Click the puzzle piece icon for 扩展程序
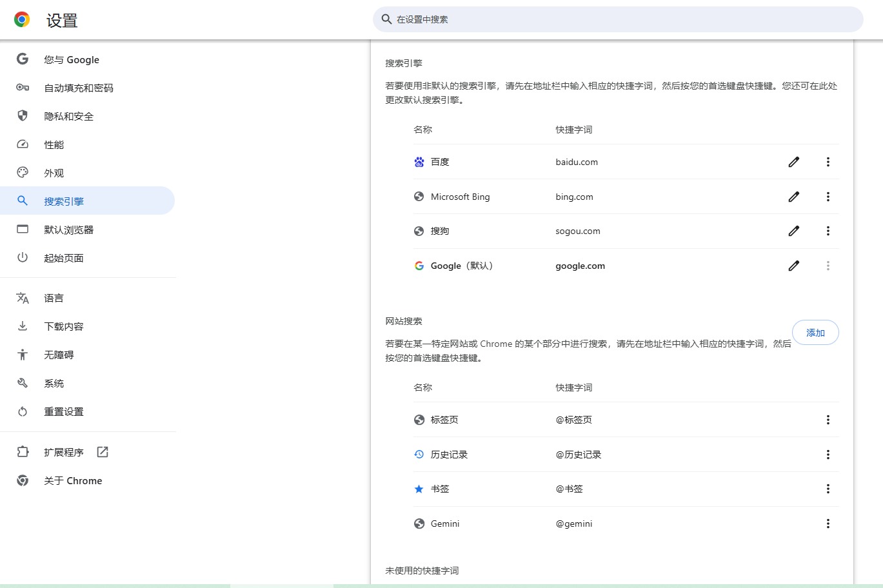The height and width of the screenshot is (588, 883). pos(23,452)
